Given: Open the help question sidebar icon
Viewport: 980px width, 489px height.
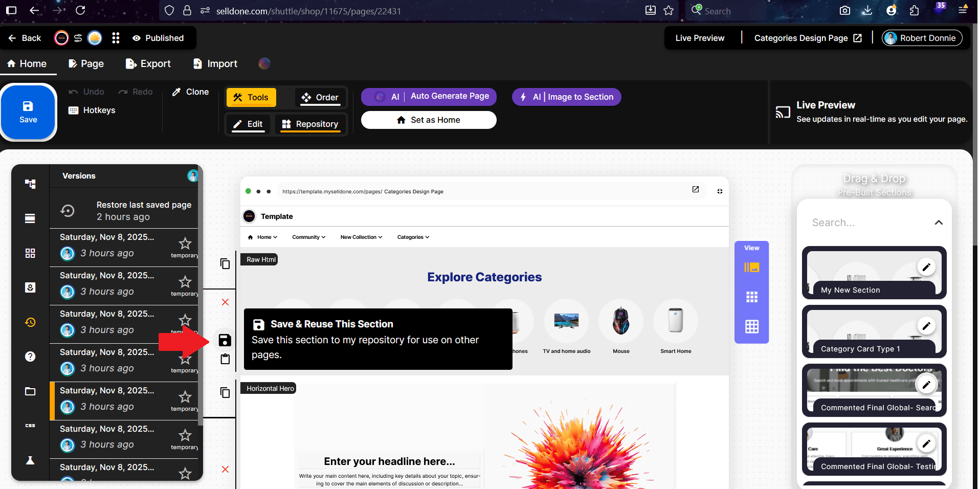Looking at the screenshot, I should coord(30,357).
